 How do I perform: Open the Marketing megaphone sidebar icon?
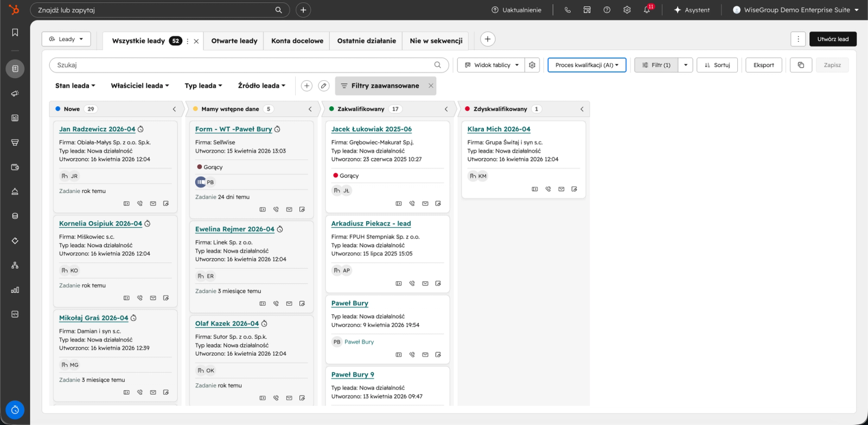tap(15, 93)
